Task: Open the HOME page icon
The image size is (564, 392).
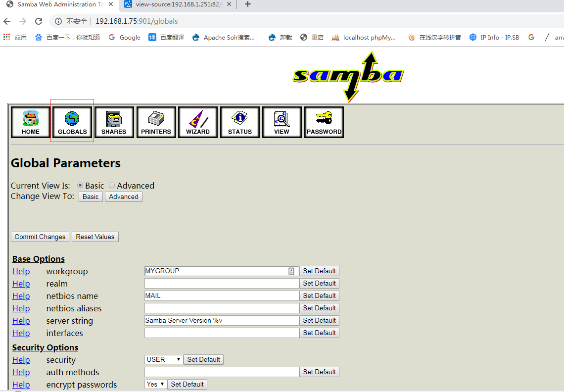Action: tap(31, 122)
